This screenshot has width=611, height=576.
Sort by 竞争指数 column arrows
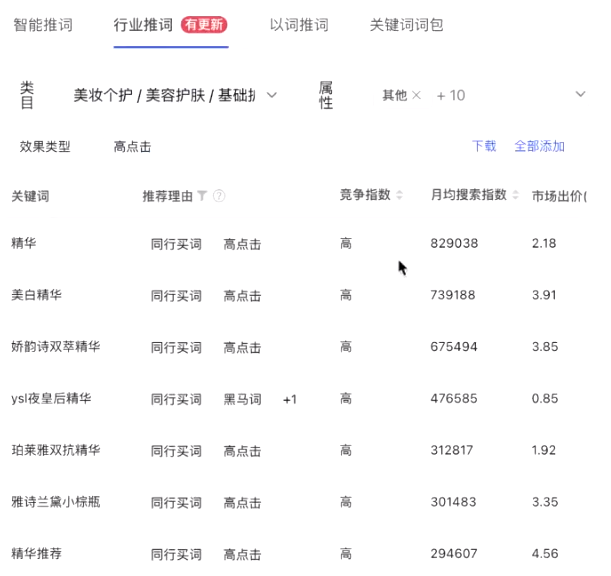pyautogui.click(x=399, y=195)
